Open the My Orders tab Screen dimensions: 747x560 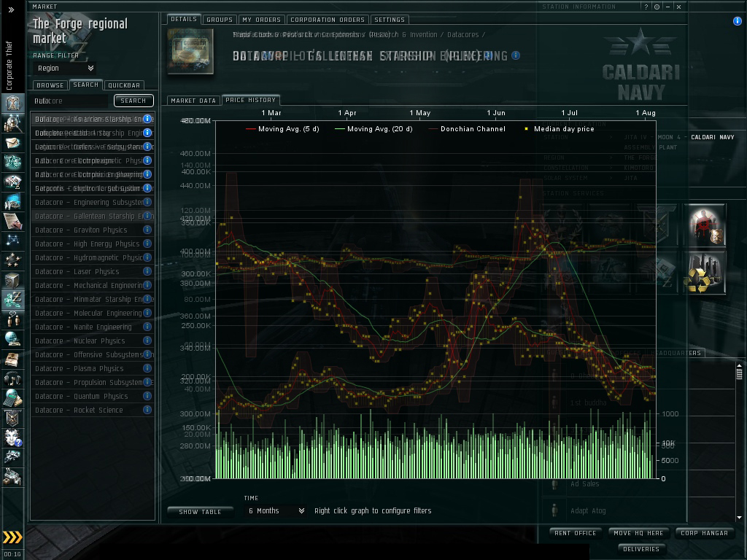pyautogui.click(x=262, y=20)
